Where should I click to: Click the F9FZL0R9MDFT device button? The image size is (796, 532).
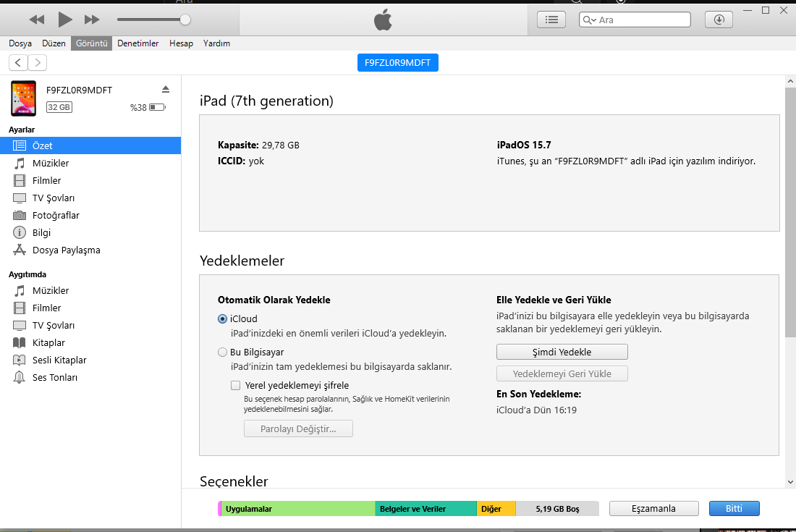(397, 62)
